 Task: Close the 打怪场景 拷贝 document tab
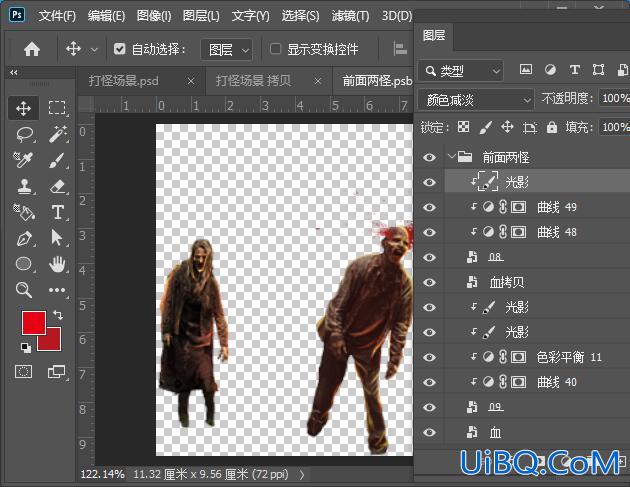tap(318, 81)
